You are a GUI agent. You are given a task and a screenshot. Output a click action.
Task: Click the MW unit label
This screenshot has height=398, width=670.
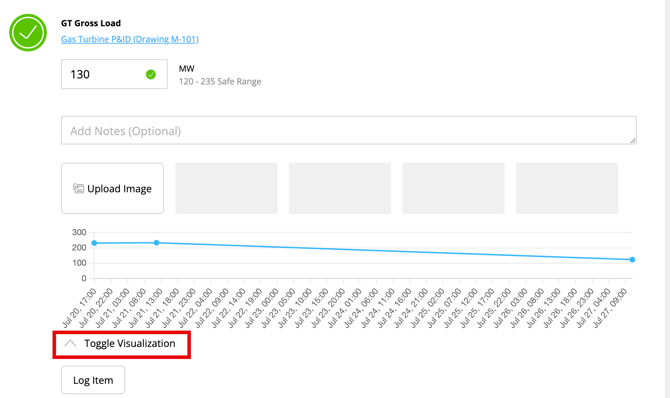point(186,68)
